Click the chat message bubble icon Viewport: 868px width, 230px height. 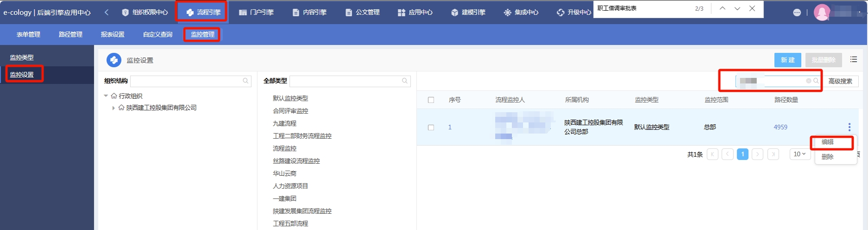797,13
